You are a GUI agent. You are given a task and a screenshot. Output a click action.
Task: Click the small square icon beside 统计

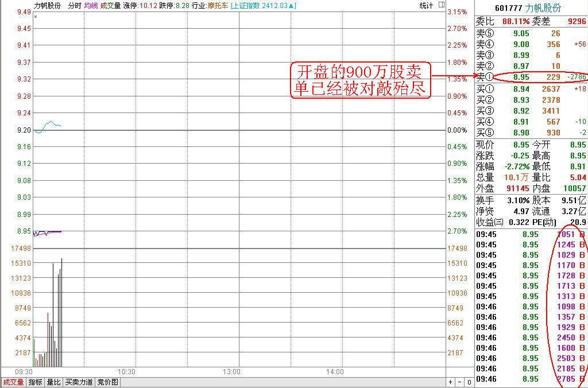[441, 5]
